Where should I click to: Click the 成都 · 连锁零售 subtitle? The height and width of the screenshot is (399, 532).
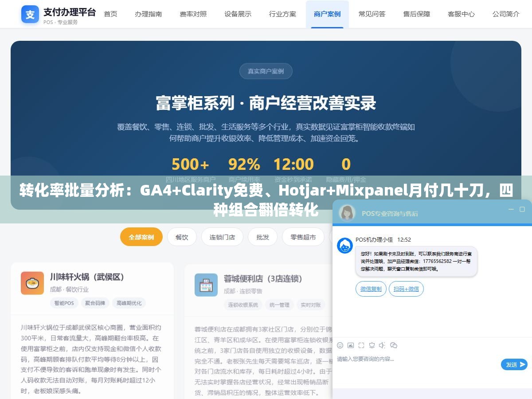coord(243,291)
